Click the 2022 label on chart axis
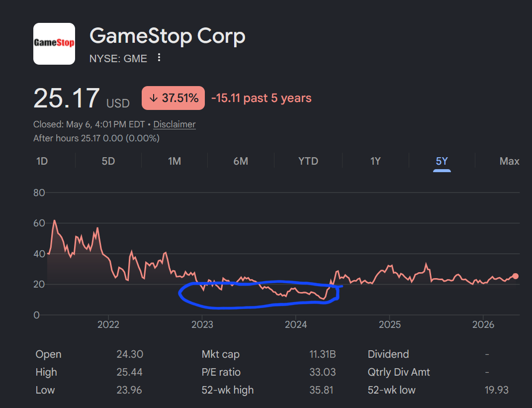The image size is (532, 408). 108,324
